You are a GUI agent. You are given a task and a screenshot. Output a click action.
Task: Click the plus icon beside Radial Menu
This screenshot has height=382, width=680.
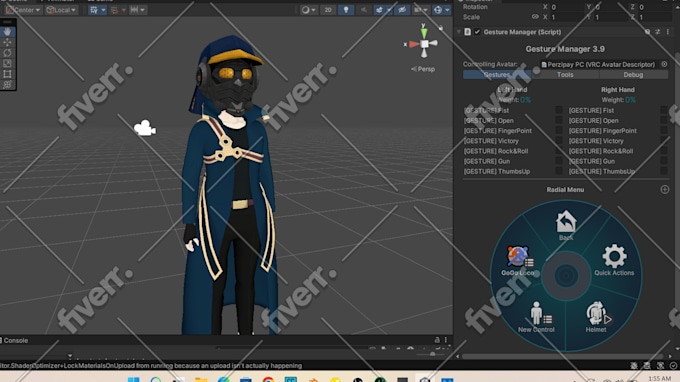click(x=664, y=189)
